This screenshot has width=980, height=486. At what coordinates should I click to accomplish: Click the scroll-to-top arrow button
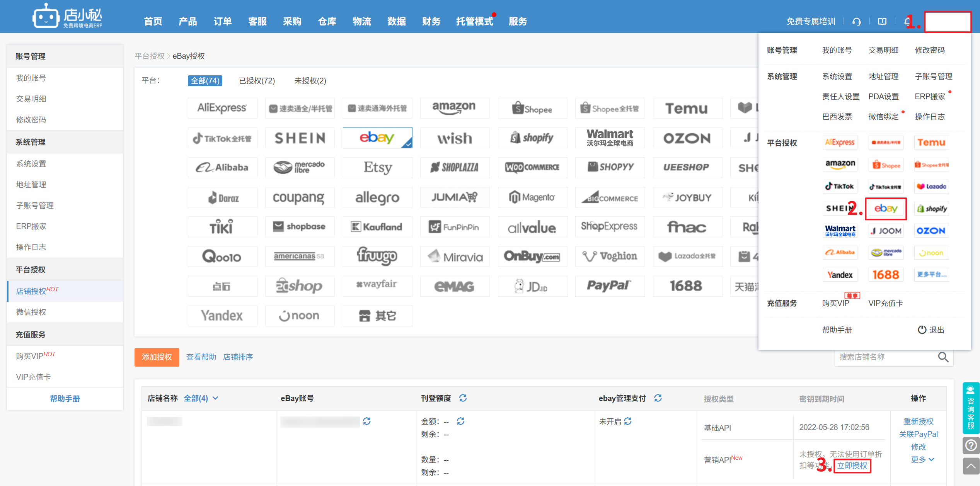971,466
